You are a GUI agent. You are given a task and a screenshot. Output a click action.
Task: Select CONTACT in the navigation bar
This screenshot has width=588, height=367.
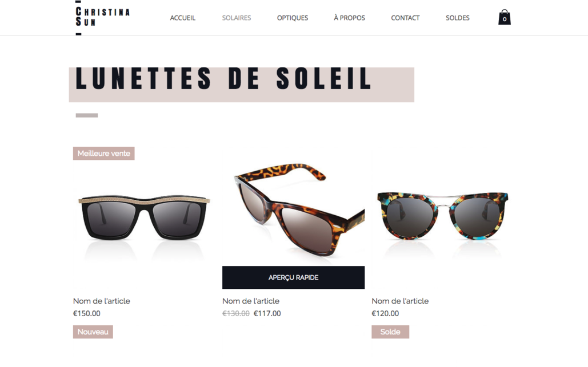click(405, 18)
